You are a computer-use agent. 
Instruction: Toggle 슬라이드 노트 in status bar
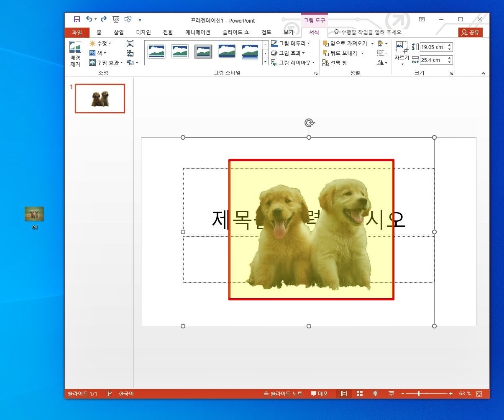pyautogui.click(x=283, y=394)
